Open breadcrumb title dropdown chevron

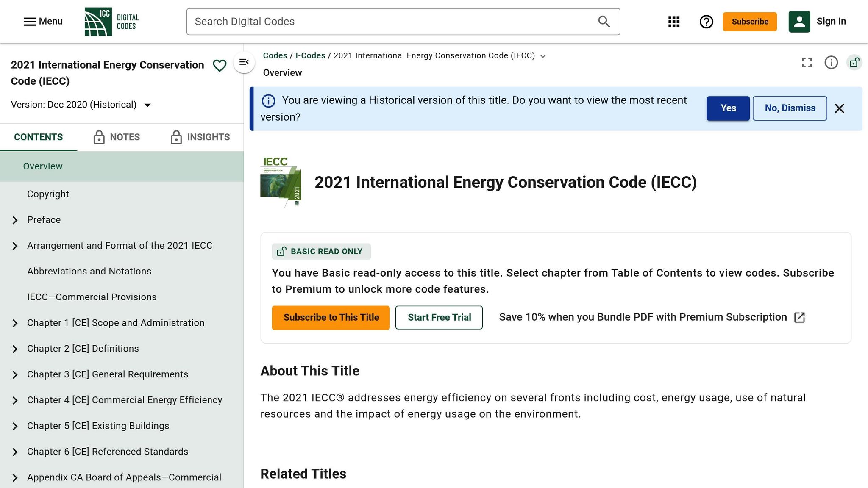pyautogui.click(x=543, y=56)
